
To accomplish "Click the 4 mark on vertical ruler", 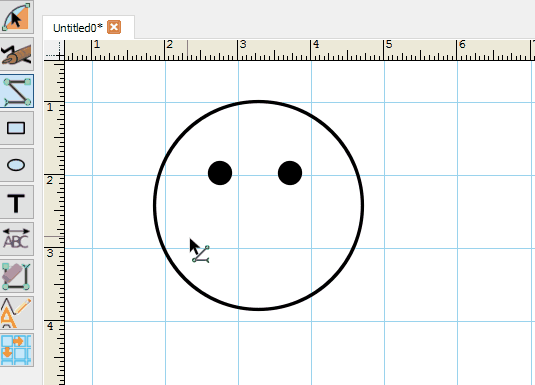I will 50,326.
